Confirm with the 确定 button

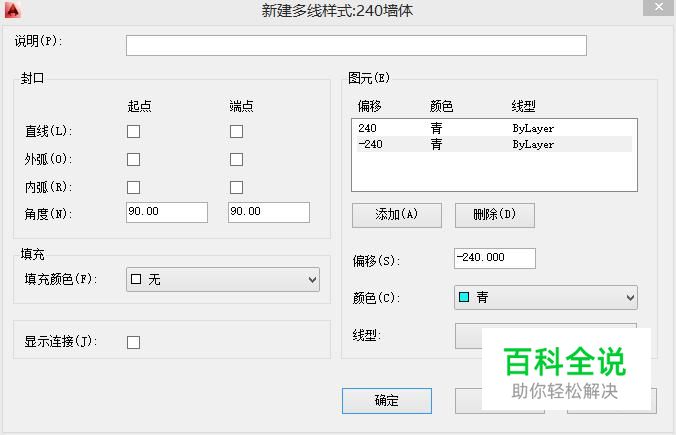coord(387,401)
